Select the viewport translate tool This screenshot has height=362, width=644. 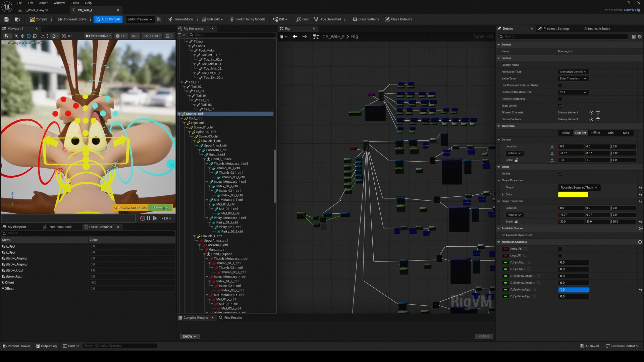[x=22, y=36]
